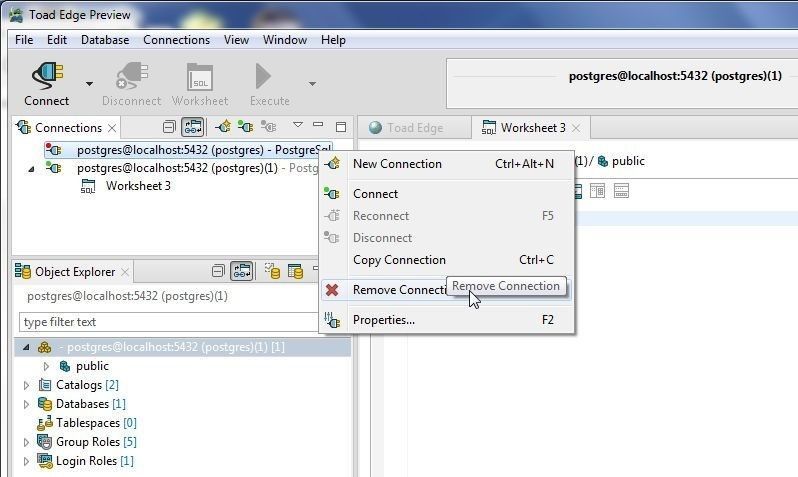Collapse all in the Object Explorer panel
Screen dimensions: 798x477
pyautogui.click(x=218, y=271)
